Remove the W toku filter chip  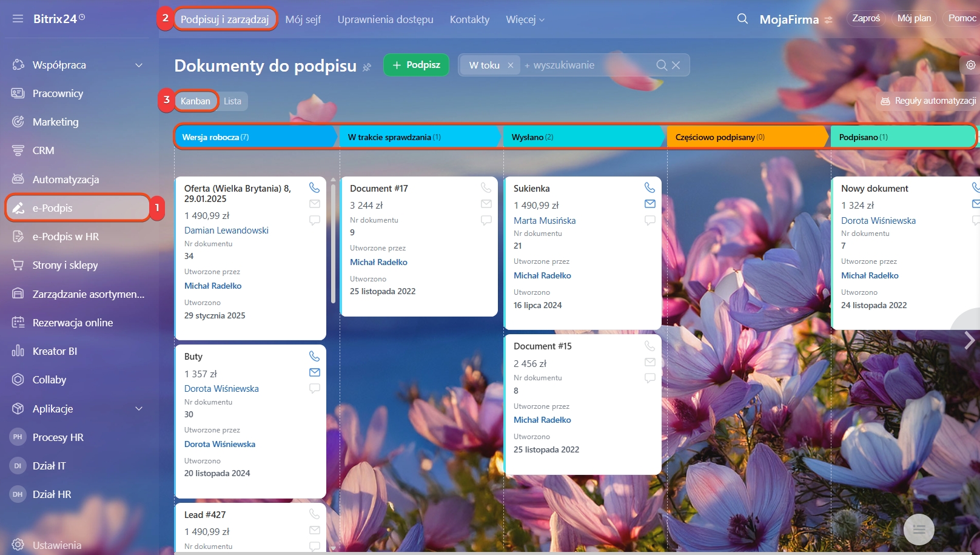click(511, 66)
